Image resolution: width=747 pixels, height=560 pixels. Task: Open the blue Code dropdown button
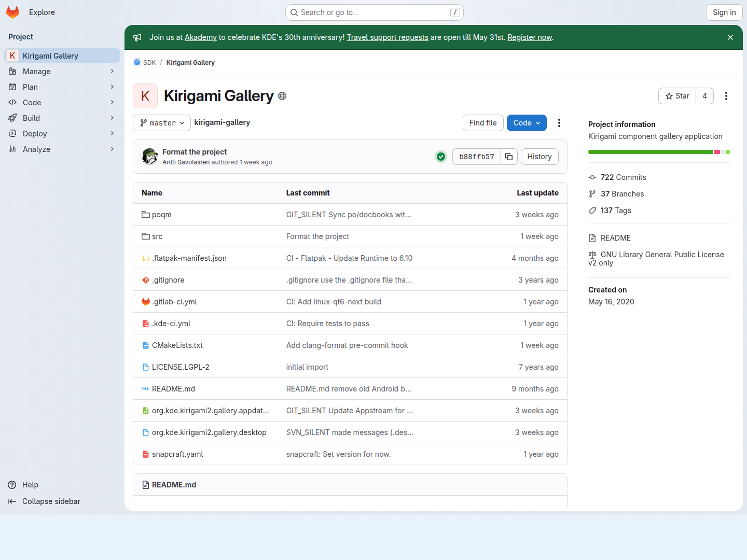coord(527,123)
